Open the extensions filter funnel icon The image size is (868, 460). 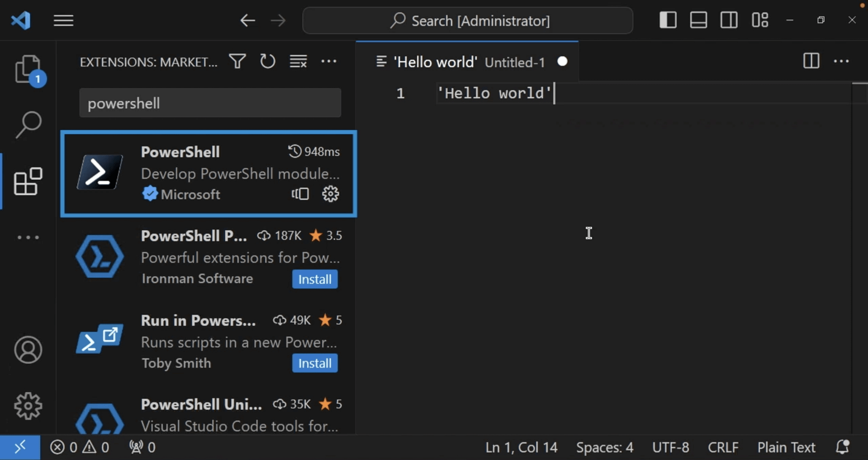click(x=237, y=61)
